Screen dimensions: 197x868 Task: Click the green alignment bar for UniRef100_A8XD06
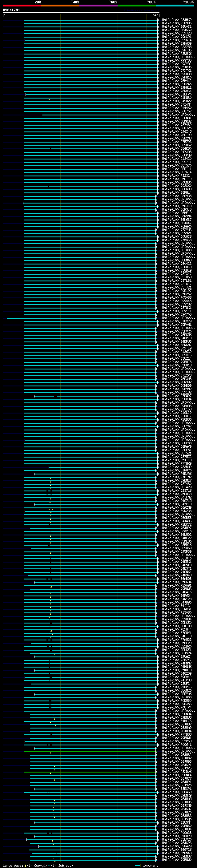[90, 772]
